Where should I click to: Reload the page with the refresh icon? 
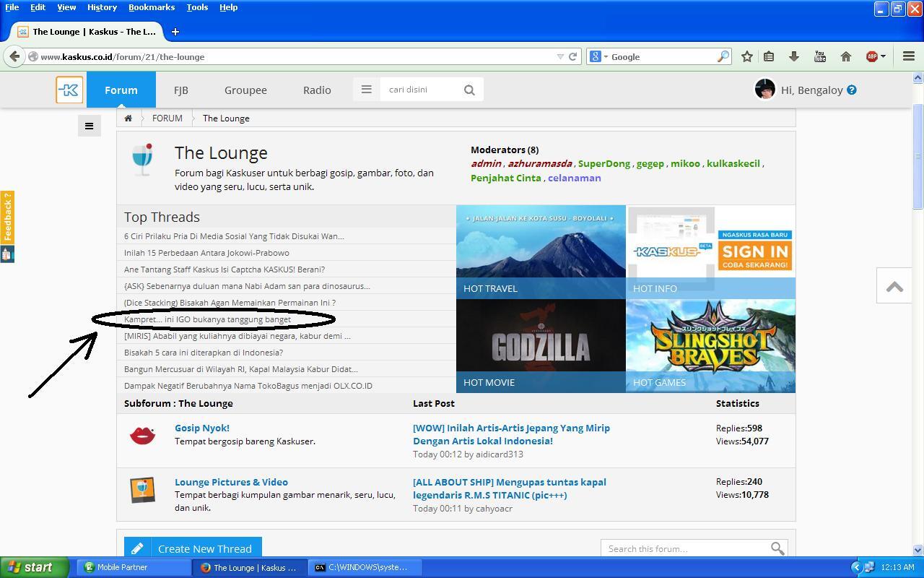[573, 56]
